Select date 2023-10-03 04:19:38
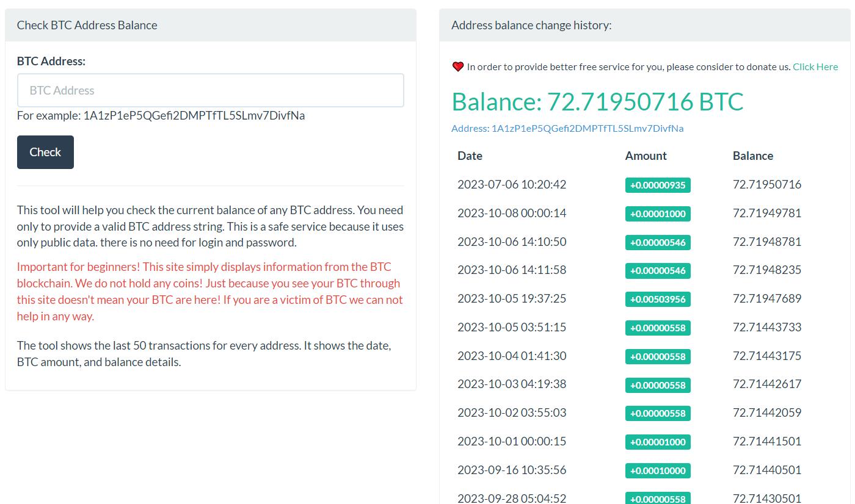This screenshot has height=504, width=855. pyautogui.click(x=512, y=384)
